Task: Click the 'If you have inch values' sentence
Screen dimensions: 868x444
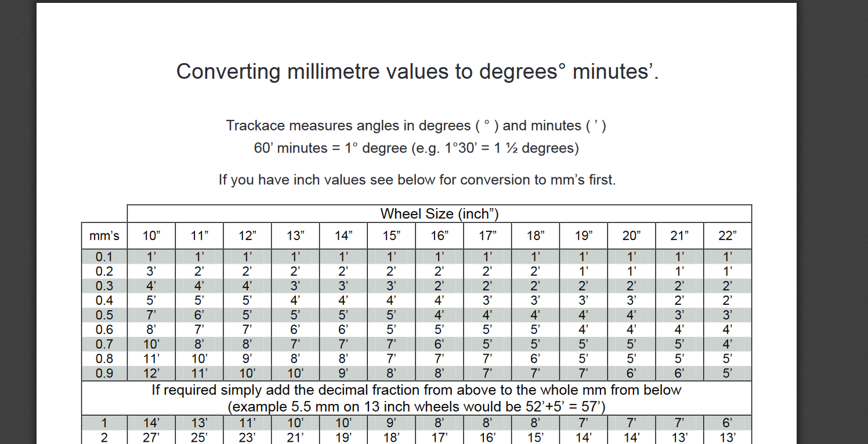Action: [417, 180]
